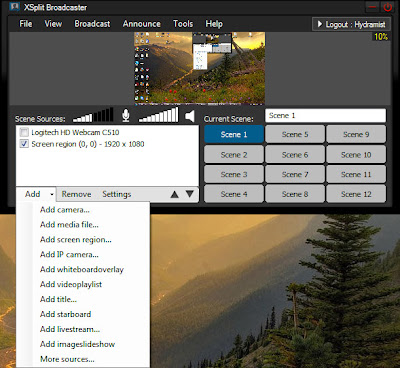Switch to Scene 8

295,194
